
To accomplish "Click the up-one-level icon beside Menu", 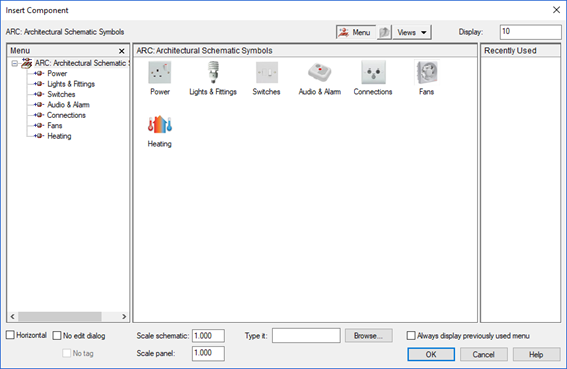I will coord(384,32).
